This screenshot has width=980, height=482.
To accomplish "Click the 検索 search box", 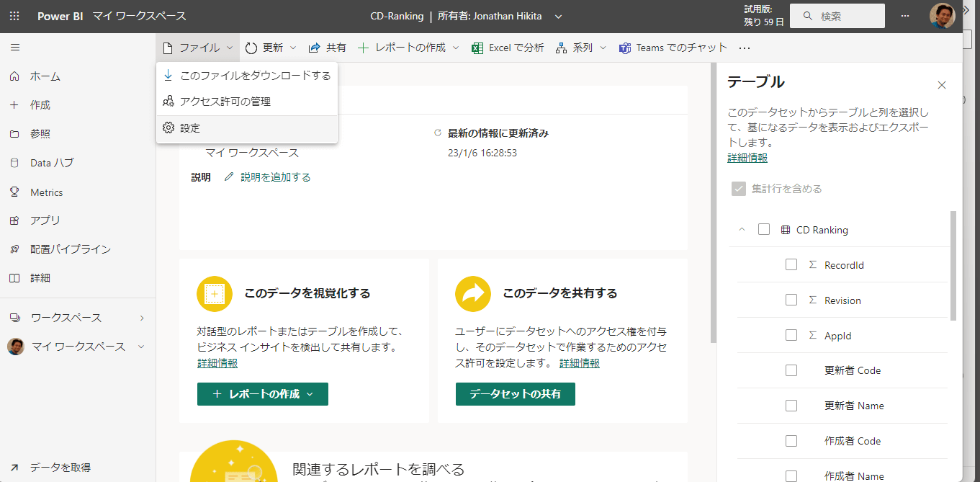I will coord(837,16).
